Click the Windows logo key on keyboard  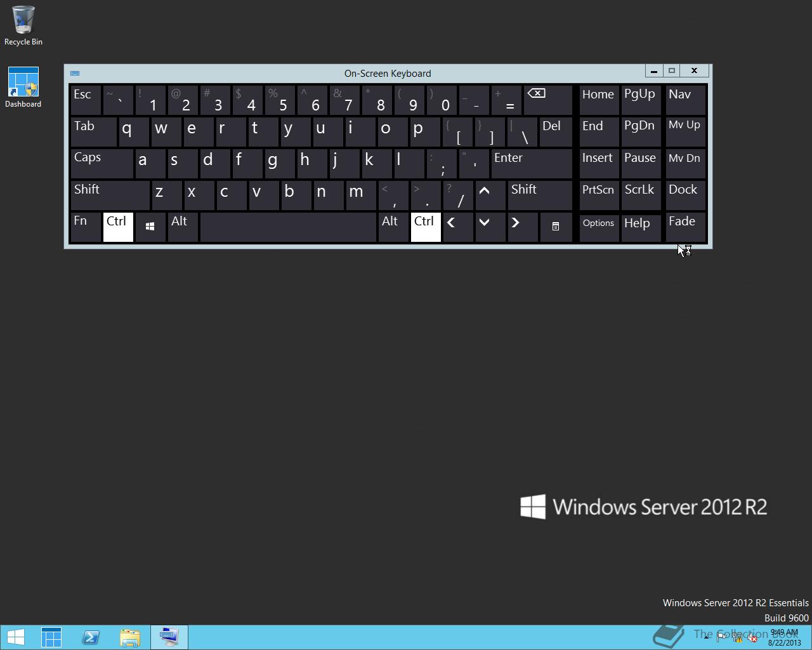pyautogui.click(x=150, y=227)
